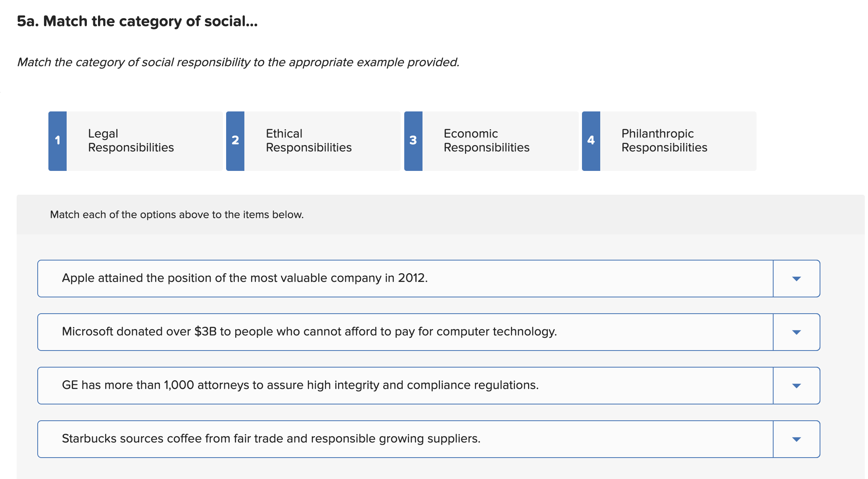Click the blue number 2 badge
868x479 pixels.
(x=235, y=141)
